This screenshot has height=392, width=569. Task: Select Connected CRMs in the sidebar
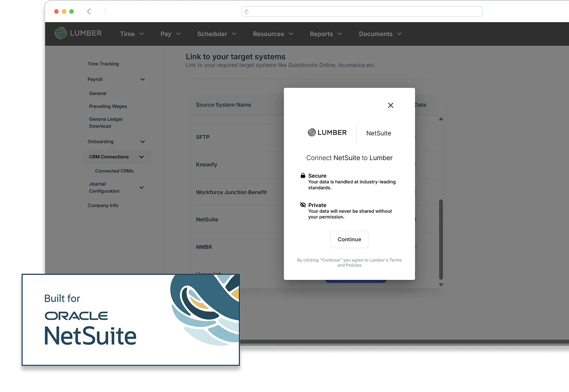pyautogui.click(x=114, y=171)
